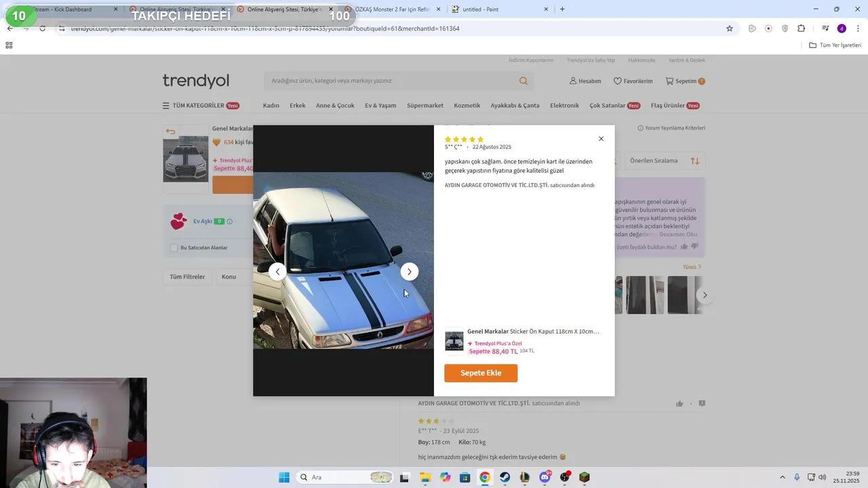Image resolution: width=868 pixels, height=488 pixels.
Task: Switch to the ÖZKAŞ Monster 2 tab
Action: (x=392, y=9)
